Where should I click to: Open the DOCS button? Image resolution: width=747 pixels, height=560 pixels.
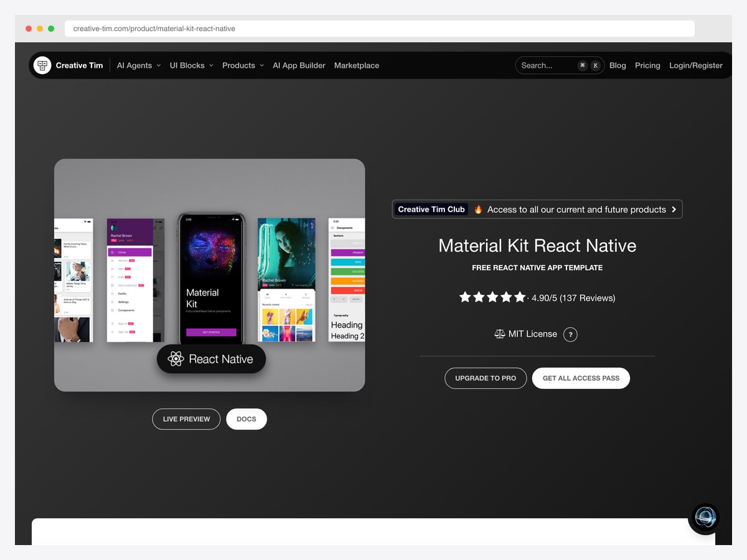pyautogui.click(x=247, y=419)
